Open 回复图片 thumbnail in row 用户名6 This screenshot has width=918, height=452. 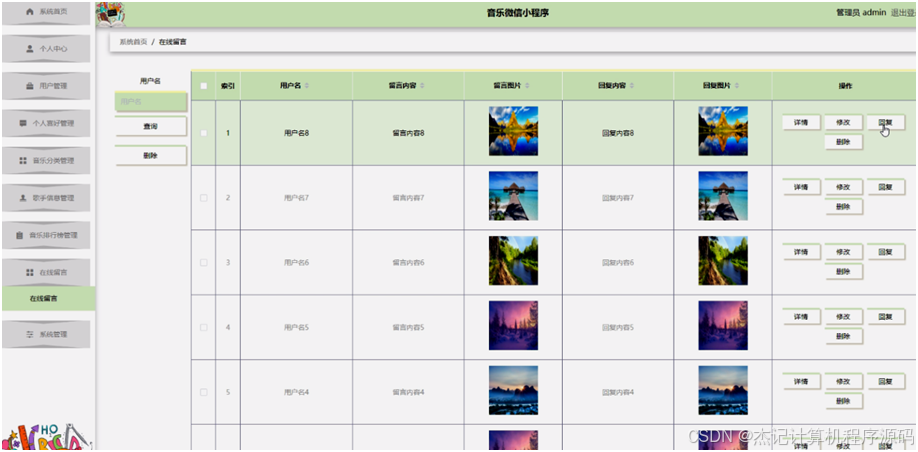coord(723,261)
